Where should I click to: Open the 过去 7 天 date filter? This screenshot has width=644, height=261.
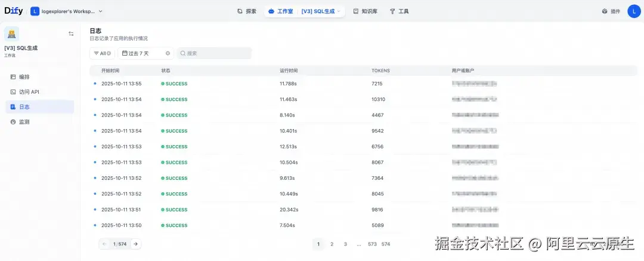pyautogui.click(x=146, y=53)
